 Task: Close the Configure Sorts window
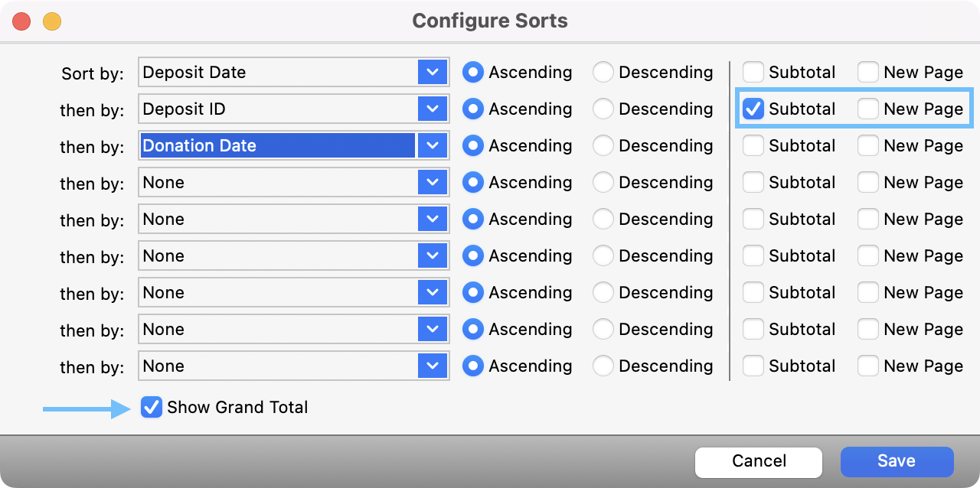click(22, 21)
